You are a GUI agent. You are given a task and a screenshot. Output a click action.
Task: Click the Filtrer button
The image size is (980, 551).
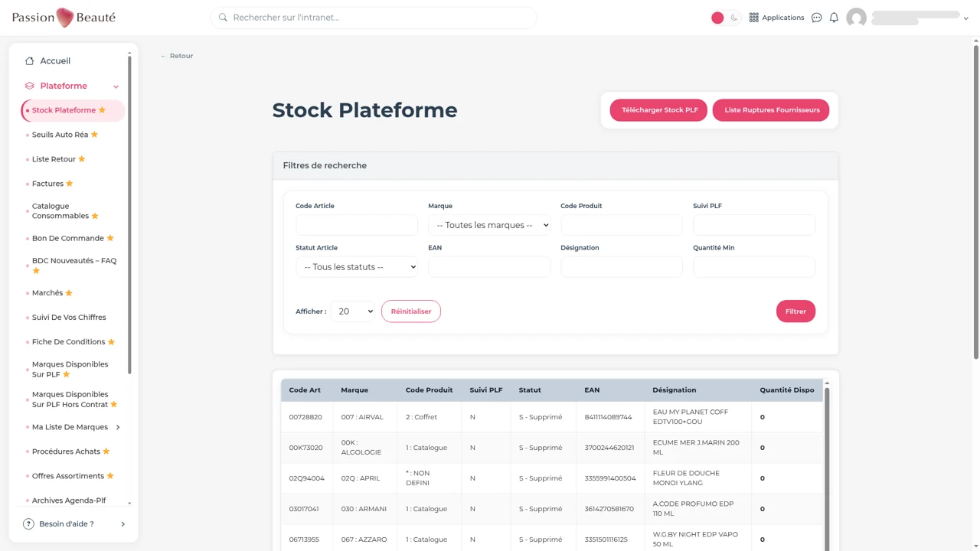click(x=795, y=311)
